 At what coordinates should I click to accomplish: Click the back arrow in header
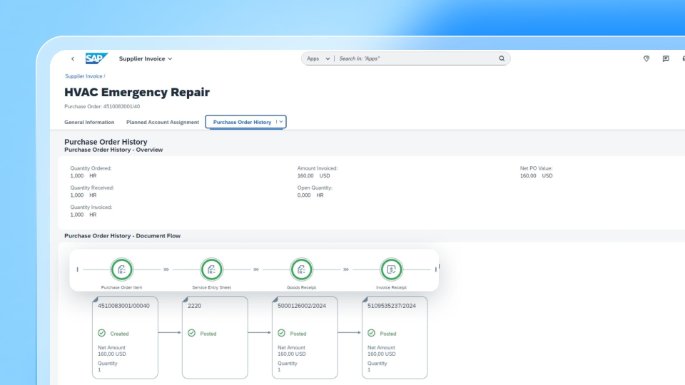coord(73,59)
